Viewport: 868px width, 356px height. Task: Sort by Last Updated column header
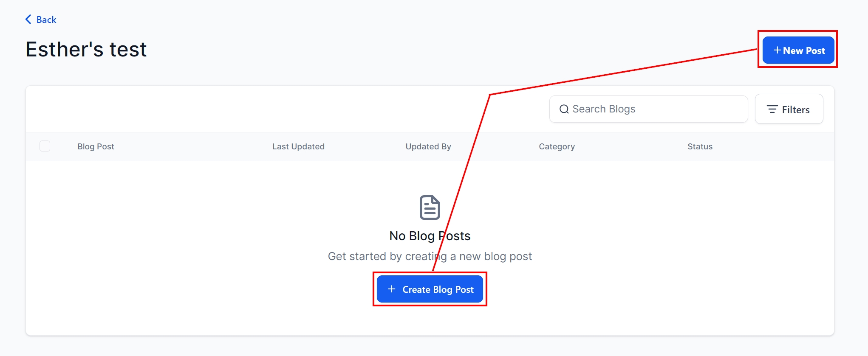pyautogui.click(x=298, y=147)
